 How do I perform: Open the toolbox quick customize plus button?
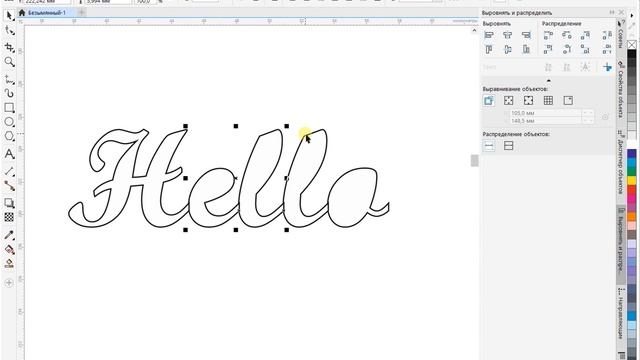click(9, 282)
